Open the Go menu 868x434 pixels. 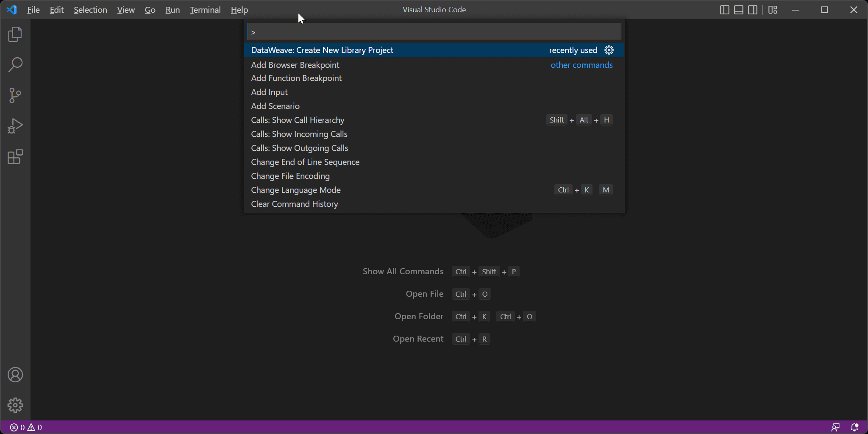tap(150, 10)
